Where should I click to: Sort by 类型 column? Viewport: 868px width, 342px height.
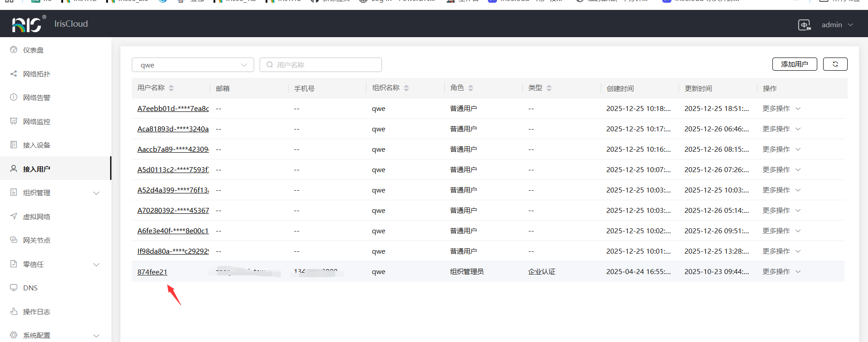pos(549,88)
